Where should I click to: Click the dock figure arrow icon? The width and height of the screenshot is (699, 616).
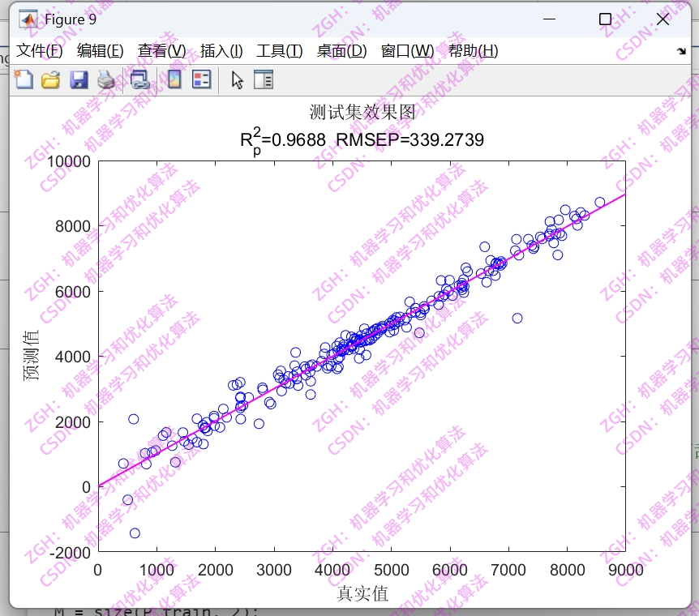[x=681, y=51]
